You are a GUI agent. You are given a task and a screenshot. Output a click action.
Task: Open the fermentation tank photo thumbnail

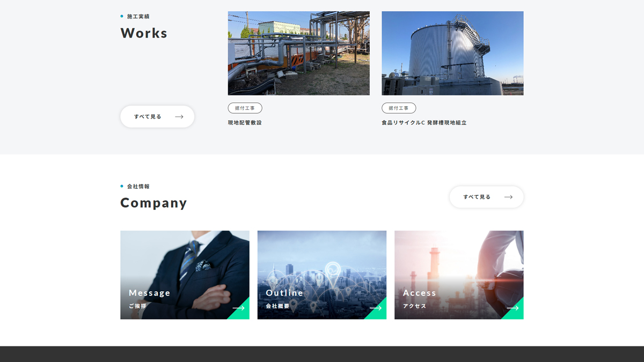pyautogui.click(x=452, y=53)
